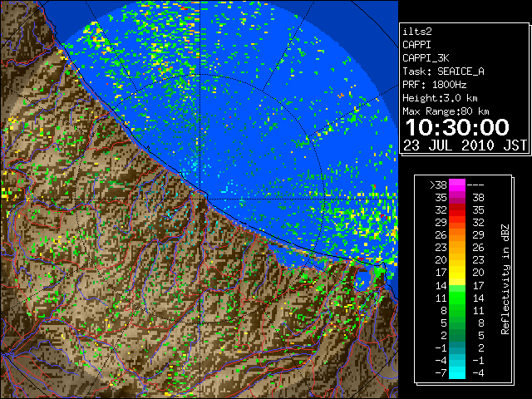Click the '>38' legend label
This screenshot has height=399, width=532.
pyautogui.click(x=438, y=185)
